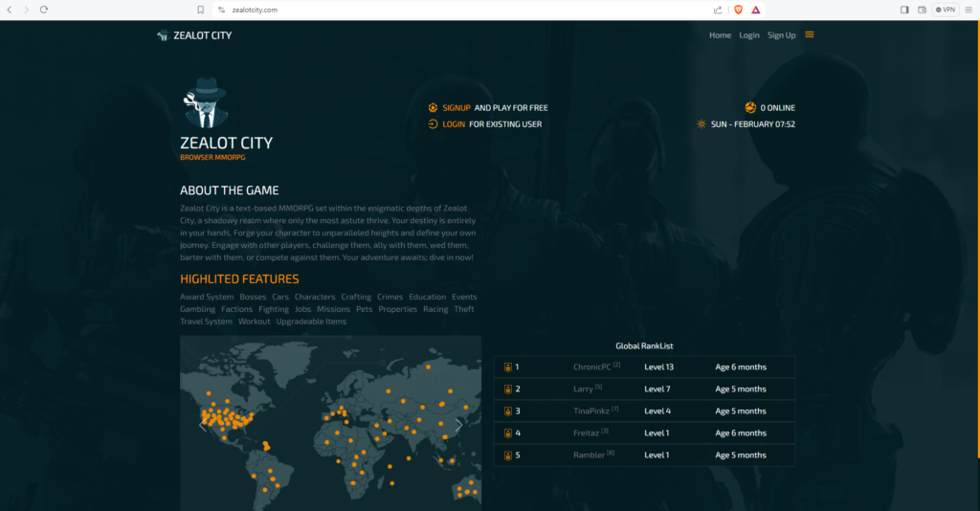This screenshot has height=511, width=980.
Task: Click Theft feature text
Action: click(464, 309)
